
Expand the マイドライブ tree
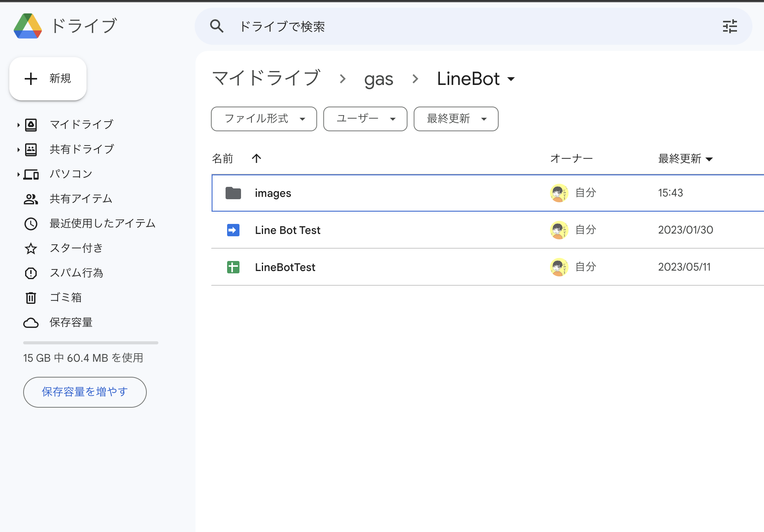(18, 125)
